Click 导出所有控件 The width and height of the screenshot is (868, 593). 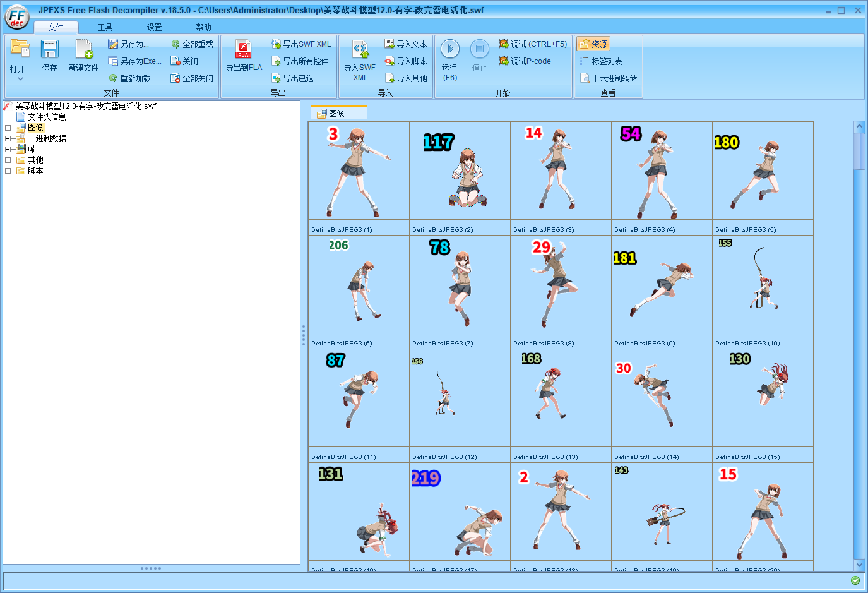(x=300, y=61)
